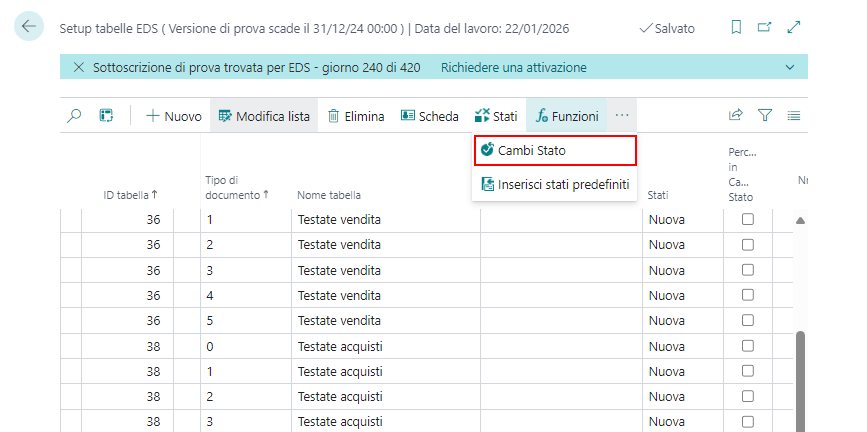Select ID tabella 38 cell in type 0 row
The height and width of the screenshot is (432, 867).
(x=128, y=346)
